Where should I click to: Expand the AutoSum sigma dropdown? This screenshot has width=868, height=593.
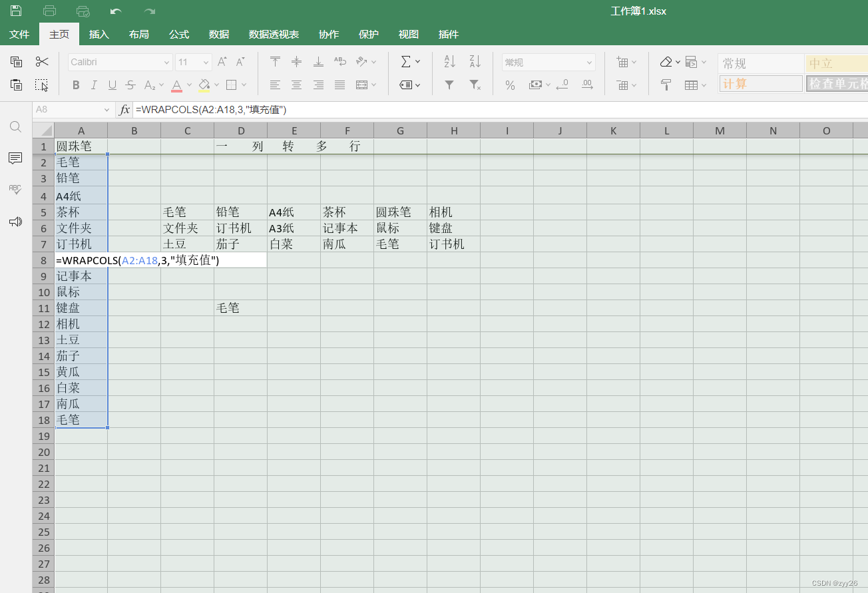coord(418,62)
